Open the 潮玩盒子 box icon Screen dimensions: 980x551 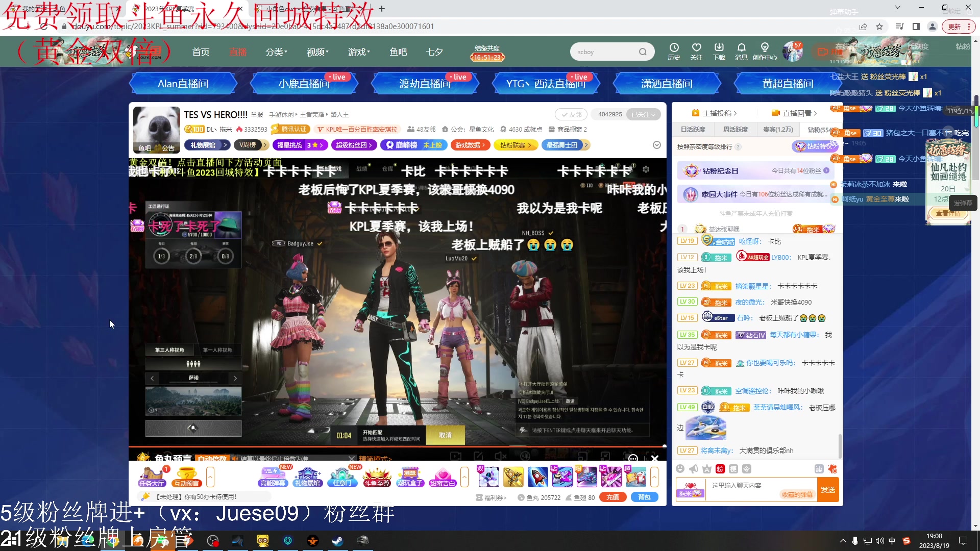pos(410,477)
